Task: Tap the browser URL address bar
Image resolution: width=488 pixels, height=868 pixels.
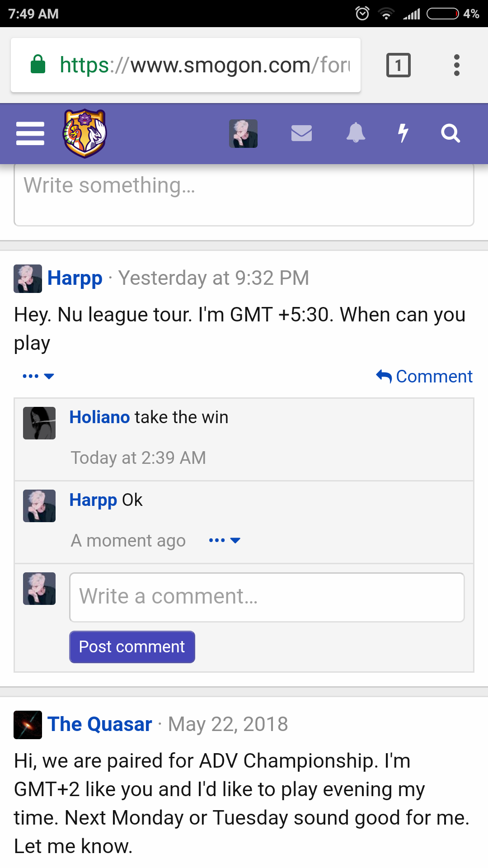Action: pyautogui.click(x=203, y=65)
